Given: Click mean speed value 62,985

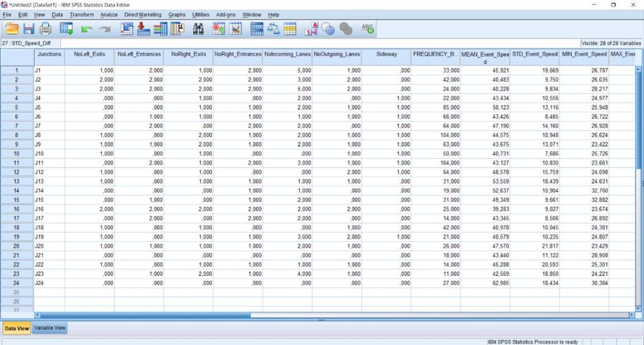Looking at the screenshot, I should [x=485, y=283].
